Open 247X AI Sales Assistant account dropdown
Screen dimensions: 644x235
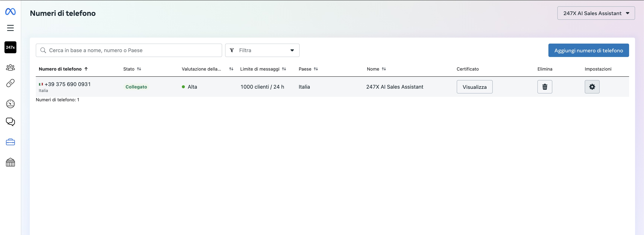(596, 13)
